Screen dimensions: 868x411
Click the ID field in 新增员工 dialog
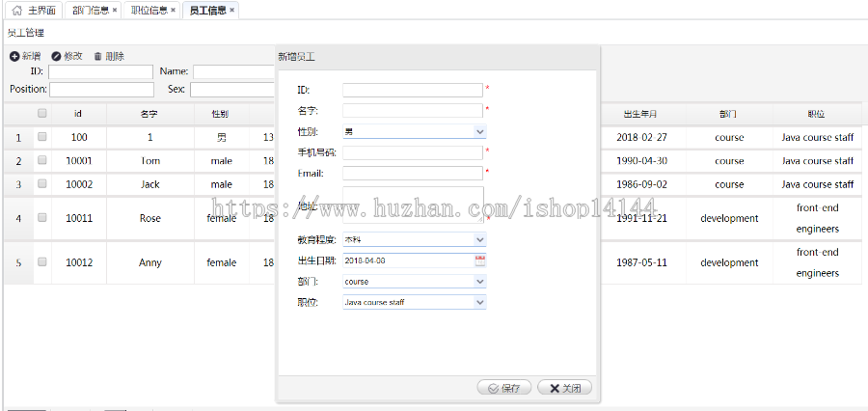pyautogui.click(x=413, y=90)
